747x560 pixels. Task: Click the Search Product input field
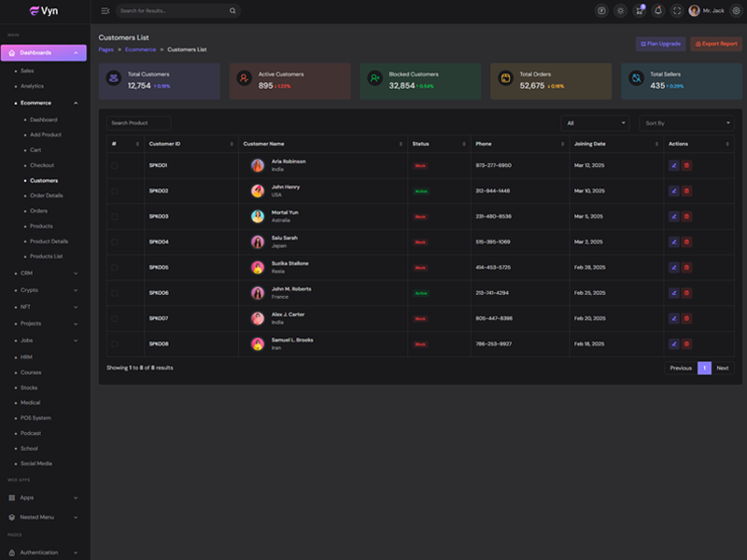tap(138, 123)
